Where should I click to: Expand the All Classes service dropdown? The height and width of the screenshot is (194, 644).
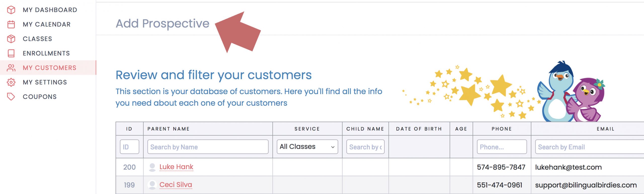[x=307, y=147]
